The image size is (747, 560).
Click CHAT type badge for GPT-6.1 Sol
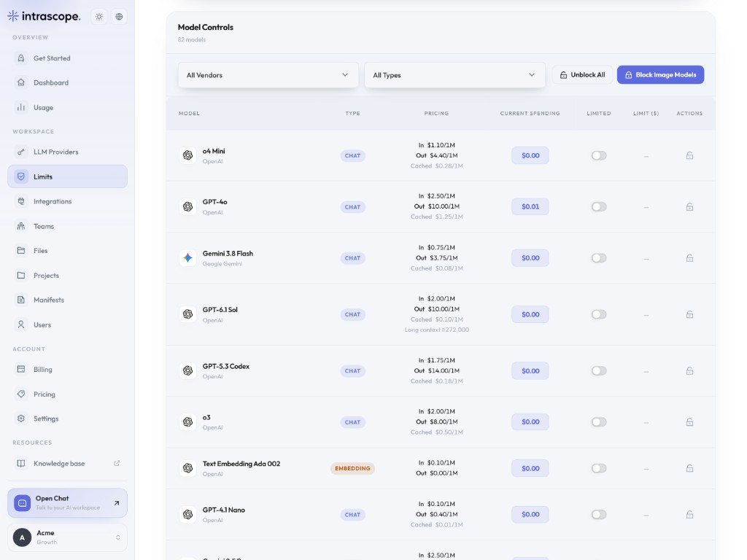click(352, 314)
